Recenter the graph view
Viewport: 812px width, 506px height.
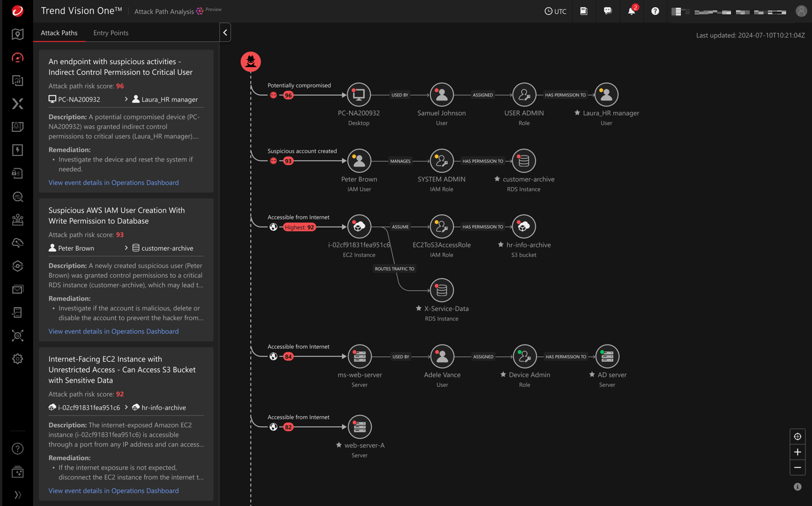(x=797, y=437)
